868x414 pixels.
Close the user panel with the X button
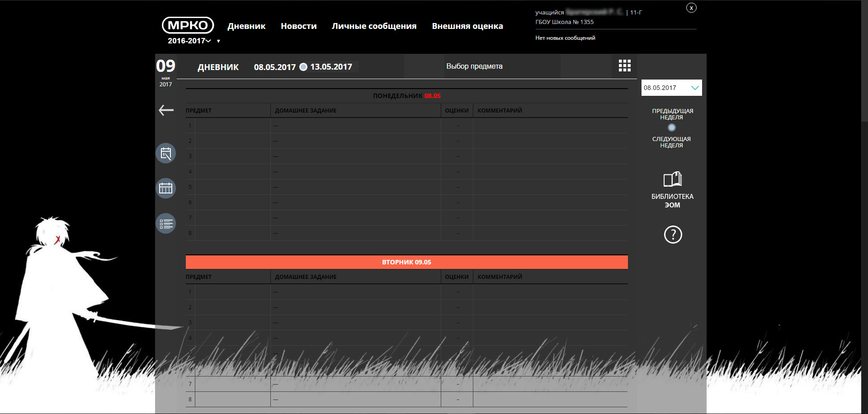[691, 8]
